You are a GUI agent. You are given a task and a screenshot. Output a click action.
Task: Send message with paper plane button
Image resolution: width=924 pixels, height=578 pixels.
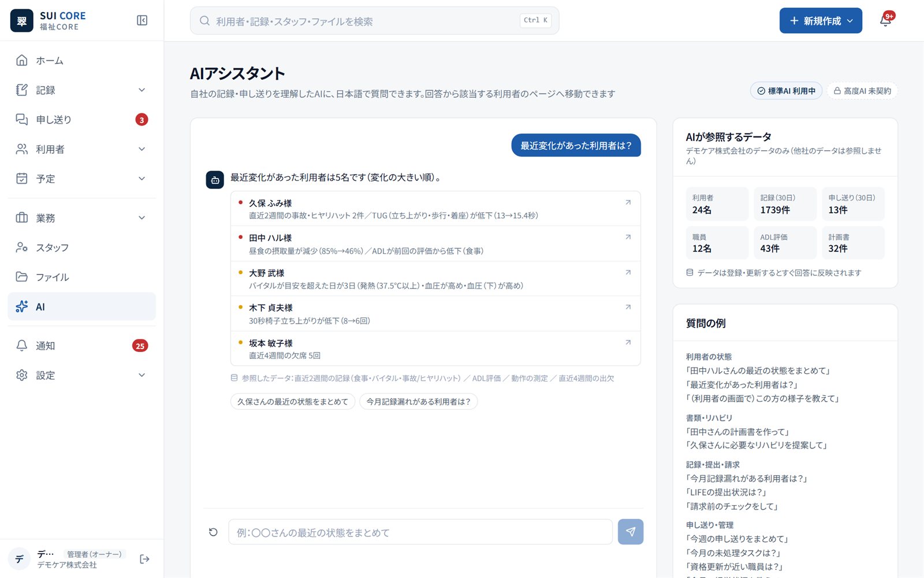[631, 532]
